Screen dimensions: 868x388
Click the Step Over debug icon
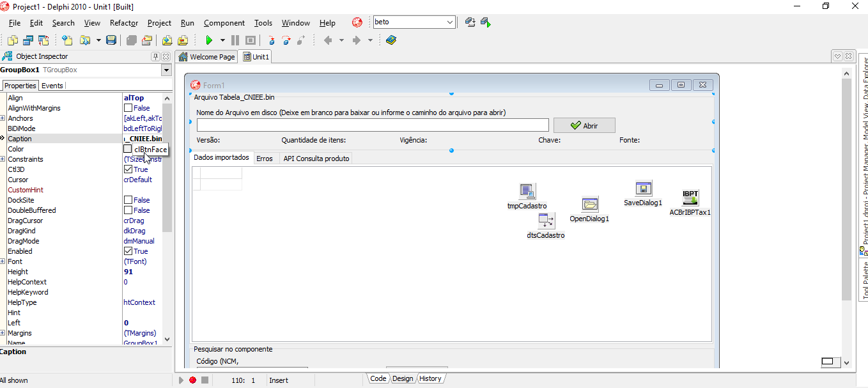click(x=286, y=40)
